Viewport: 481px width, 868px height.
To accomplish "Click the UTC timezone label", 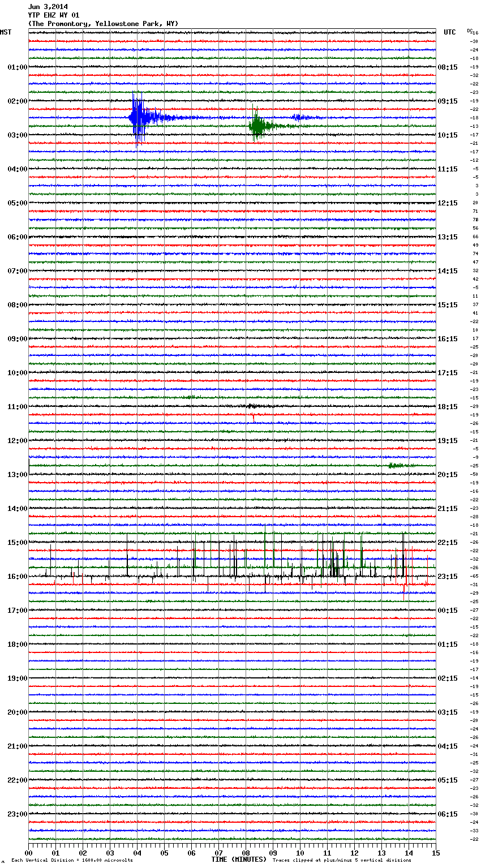I will coord(450,32).
